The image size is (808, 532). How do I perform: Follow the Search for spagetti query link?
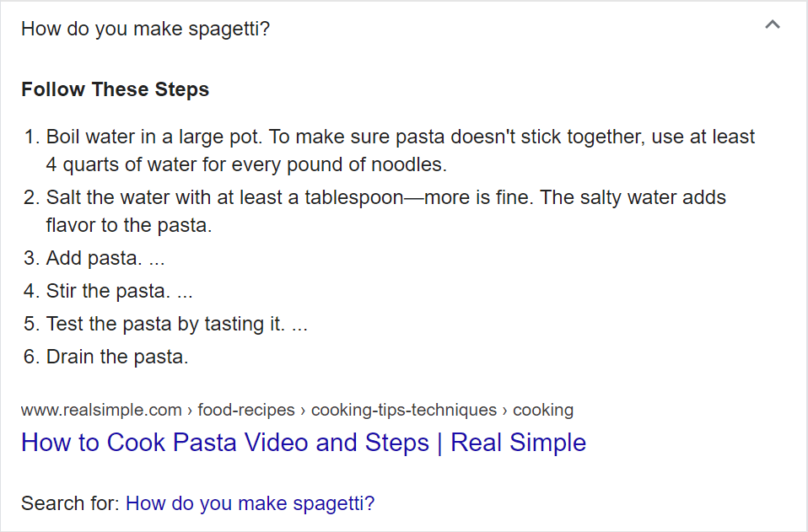pyautogui.click(x=250, y=503)
